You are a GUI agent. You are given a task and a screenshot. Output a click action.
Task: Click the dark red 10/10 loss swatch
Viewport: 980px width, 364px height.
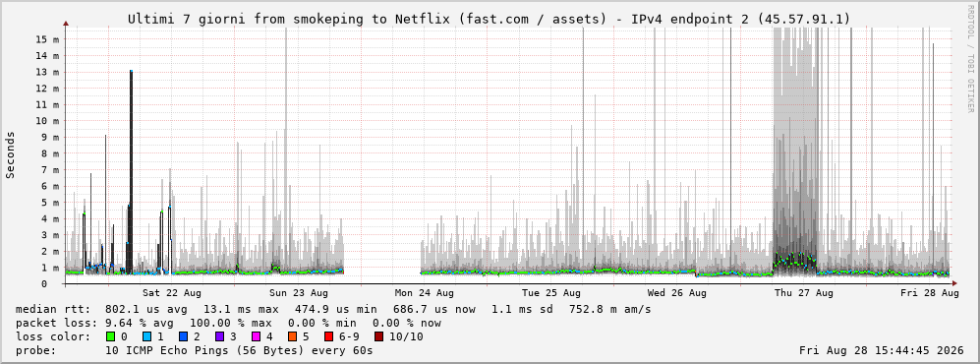pyautogui.click(x=378, y=337)
